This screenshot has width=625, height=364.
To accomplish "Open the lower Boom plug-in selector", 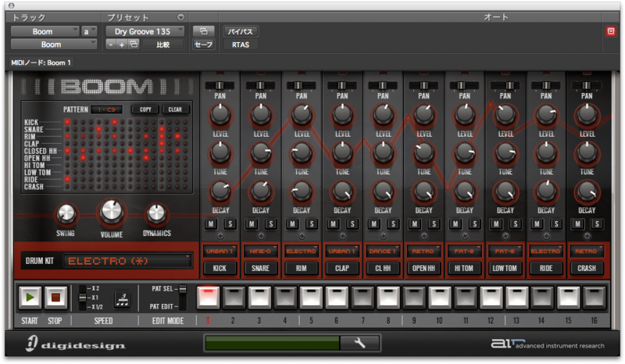I will tap(53, 45).
